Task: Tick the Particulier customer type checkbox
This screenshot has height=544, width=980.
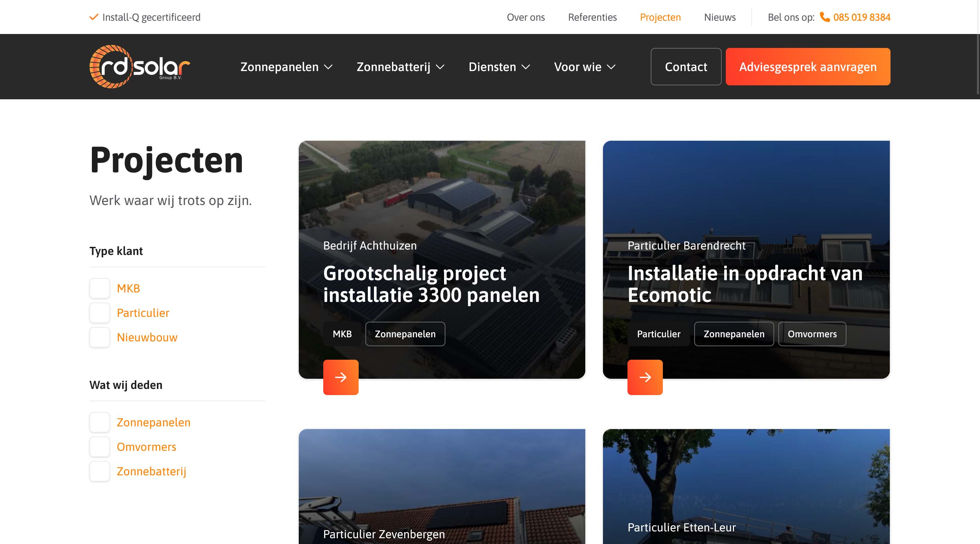Action: click(100, 312)
